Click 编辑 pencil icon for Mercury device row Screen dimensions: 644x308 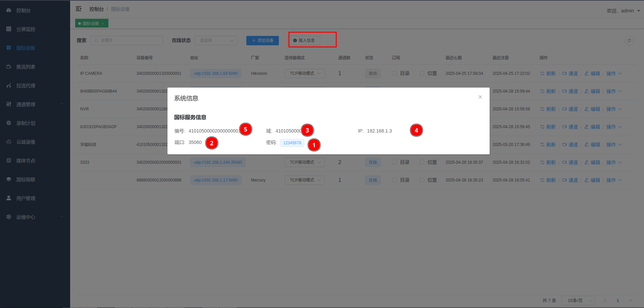pyautogui.click(x=587, y=180)
